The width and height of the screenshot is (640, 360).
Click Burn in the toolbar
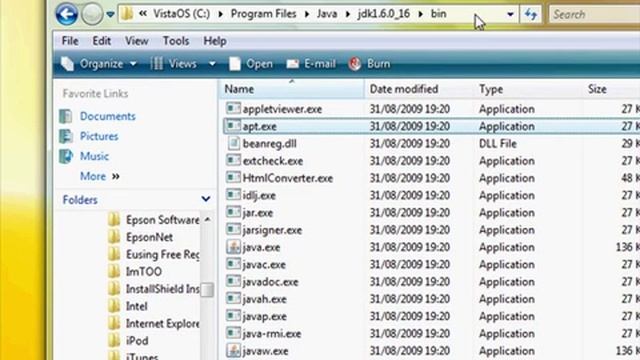click(369, 64)
